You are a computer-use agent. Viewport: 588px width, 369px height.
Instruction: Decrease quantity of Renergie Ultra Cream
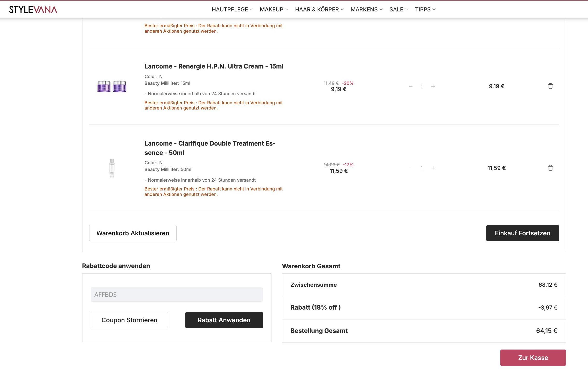coord(411,86)
